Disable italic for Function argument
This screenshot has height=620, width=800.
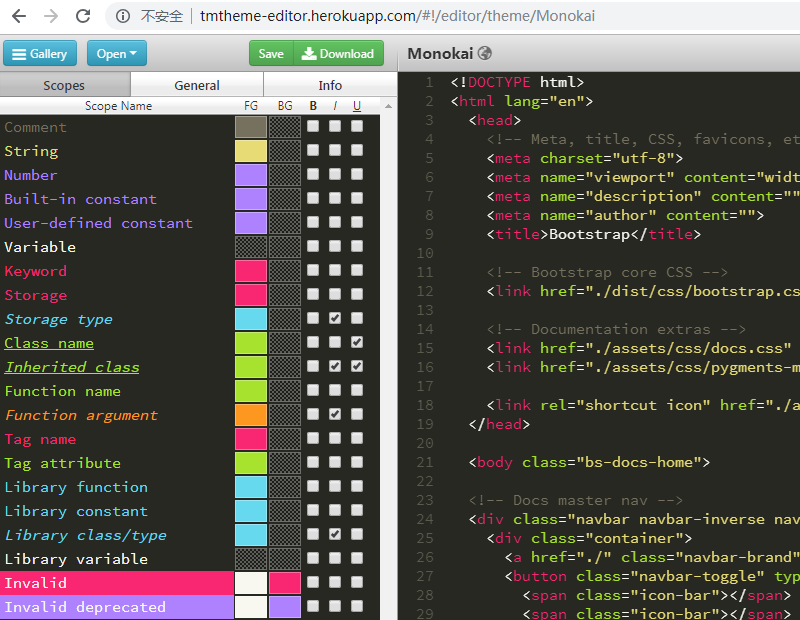[335, 414]
